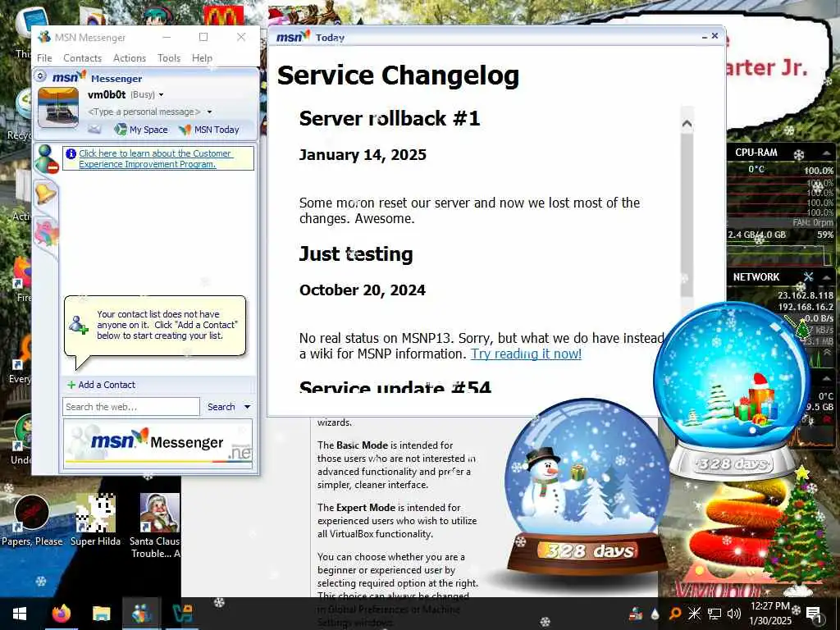This screenshot has height=630, width=840.
Task: Open the File menu in MSN Messenger
Action: [x=44, y=58]
